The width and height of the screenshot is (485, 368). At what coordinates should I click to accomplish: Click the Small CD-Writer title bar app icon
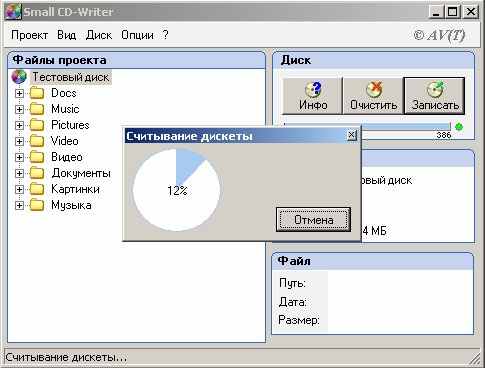pos(13,12)
